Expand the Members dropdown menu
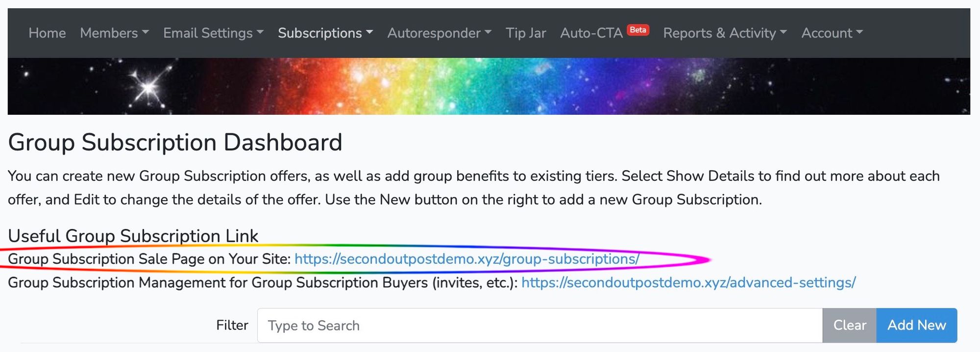This screenshot has width=980, height=352. (114, 33)
